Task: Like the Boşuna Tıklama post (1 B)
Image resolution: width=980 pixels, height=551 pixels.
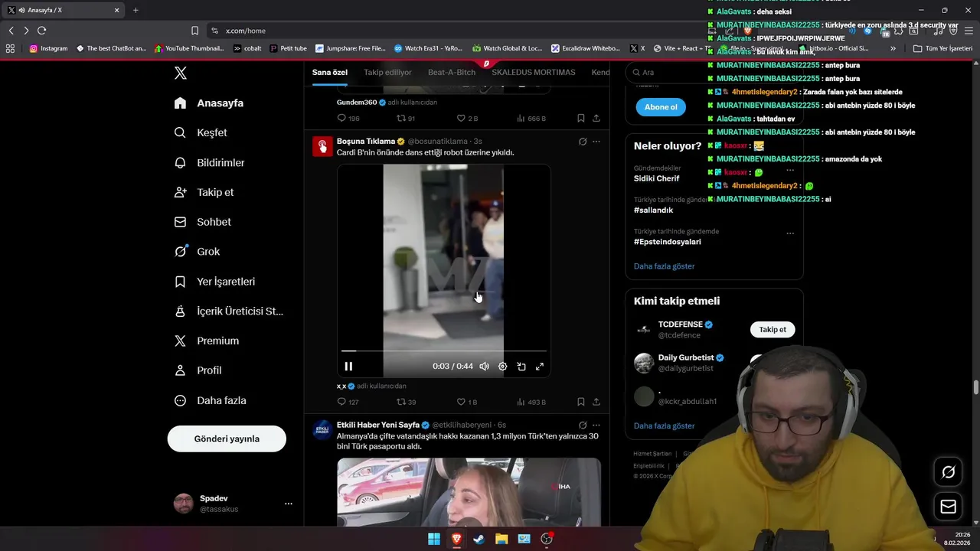Action: pos(467,402)
